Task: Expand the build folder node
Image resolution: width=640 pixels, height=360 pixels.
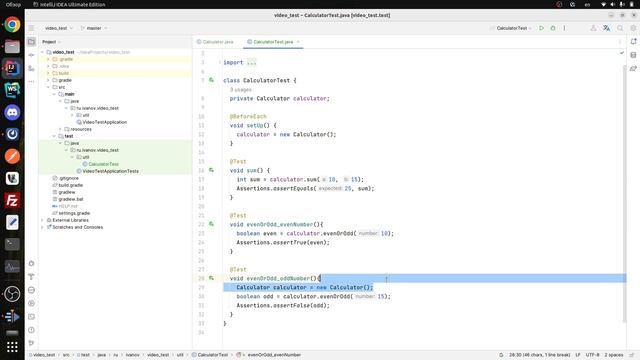Action: pos(48,73)
